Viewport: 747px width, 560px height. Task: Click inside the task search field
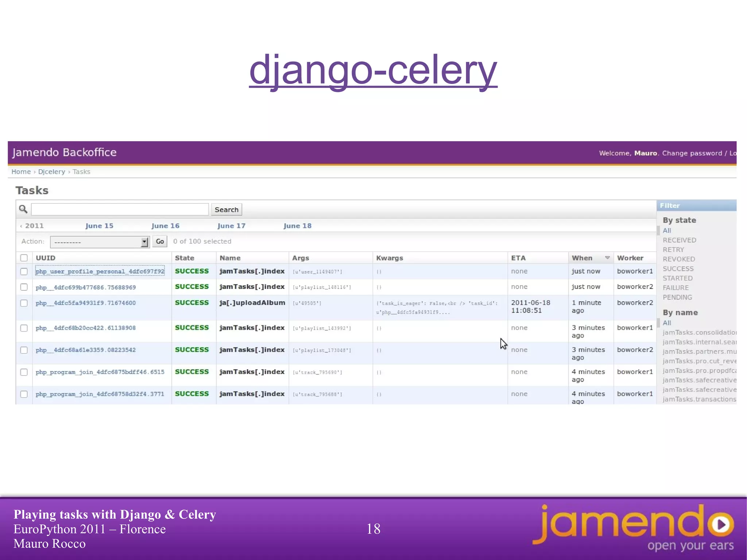tap(120, 209)
